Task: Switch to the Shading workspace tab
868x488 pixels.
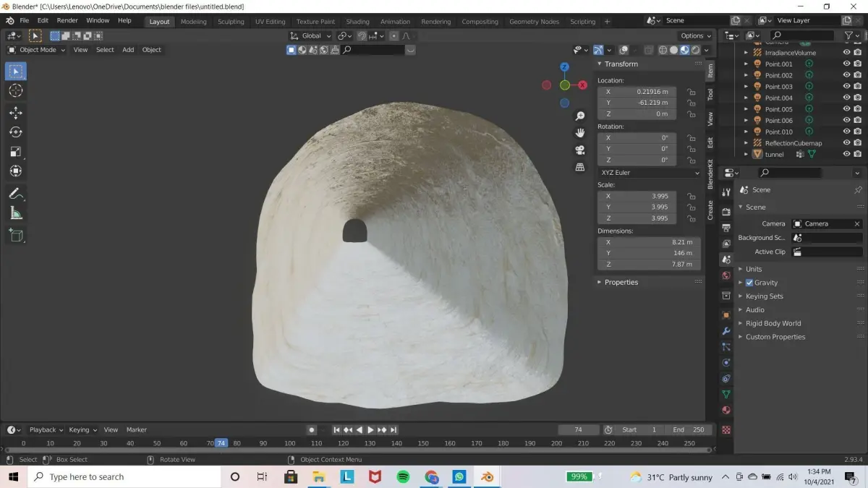Action: coord(357,22)
